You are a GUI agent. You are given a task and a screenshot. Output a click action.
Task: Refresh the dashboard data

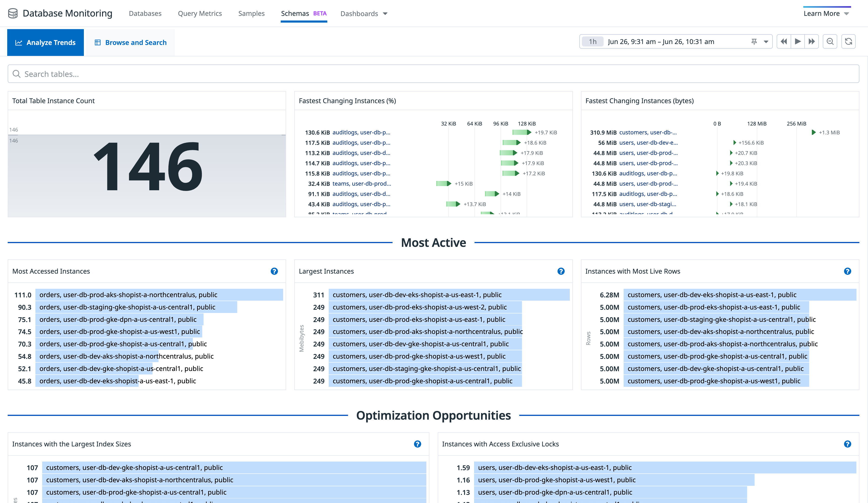point(849,41)
